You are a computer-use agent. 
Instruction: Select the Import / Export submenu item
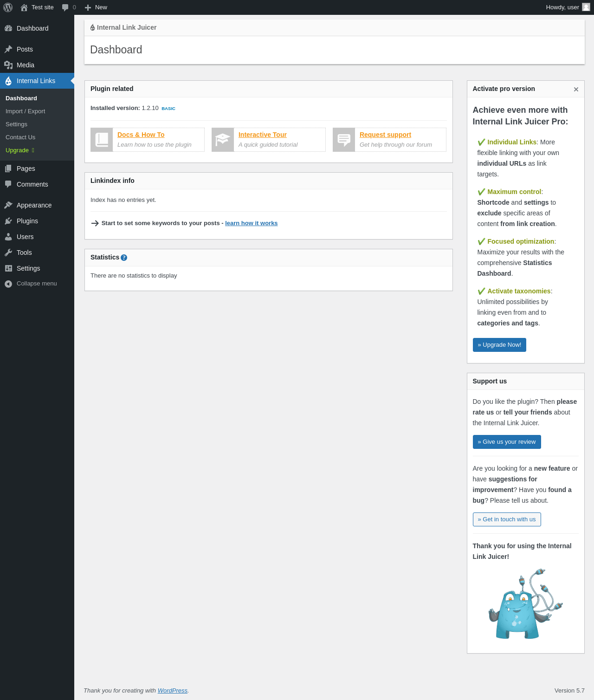pos(25,111)
